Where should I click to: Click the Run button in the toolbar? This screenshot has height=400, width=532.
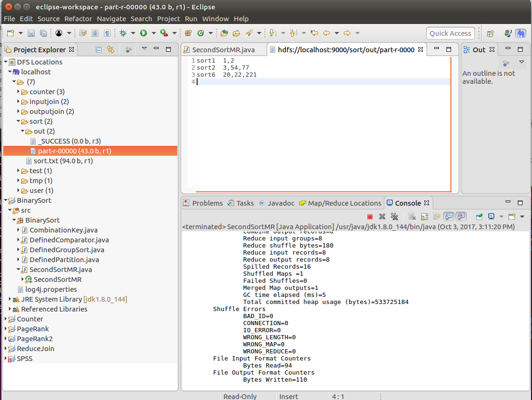143,33
